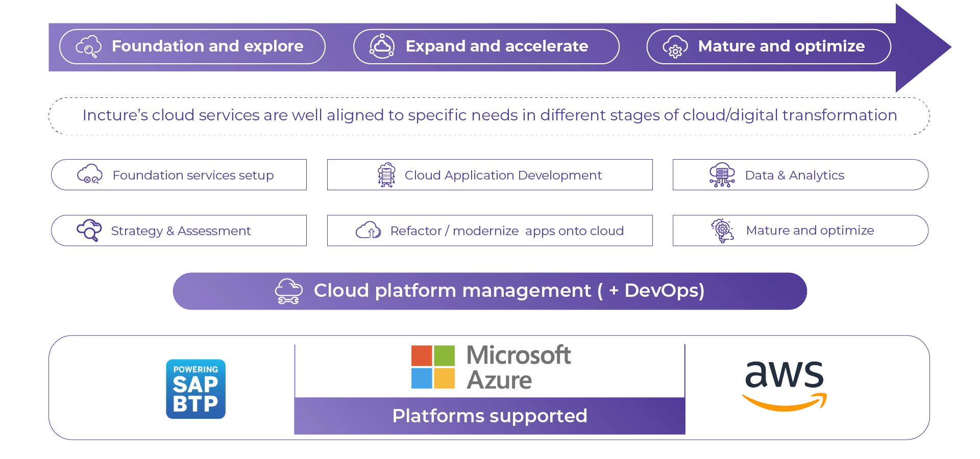The image size is (980, 459).
Task: Click the cloud gear icon in the top Mature and optimize pill
Action: (675, 47)
